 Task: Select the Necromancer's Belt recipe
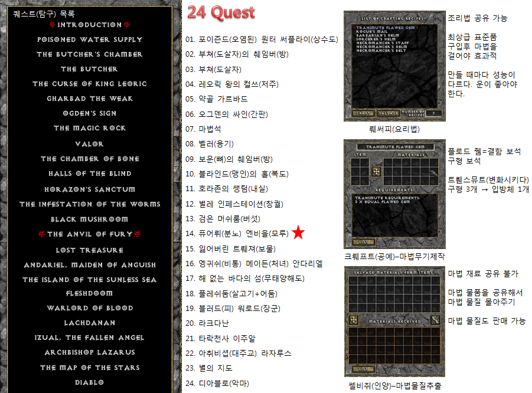coord(381,51)
